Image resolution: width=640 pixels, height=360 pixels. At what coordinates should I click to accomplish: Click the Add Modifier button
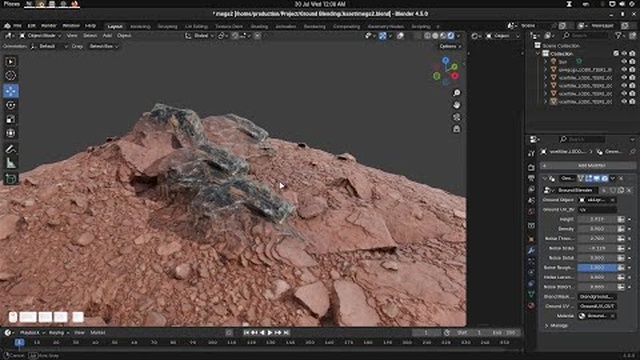point(588,166)
